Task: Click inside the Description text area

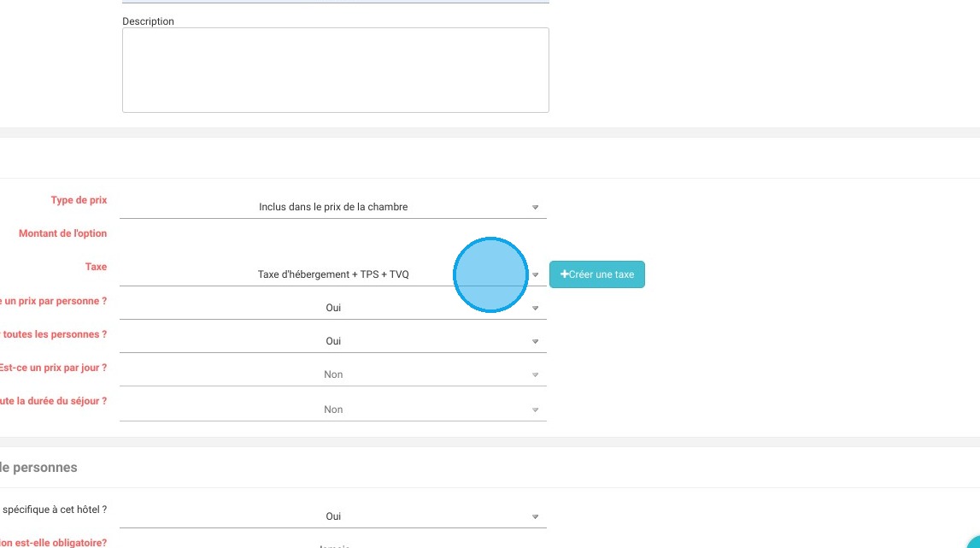Action: click(335, 70)
